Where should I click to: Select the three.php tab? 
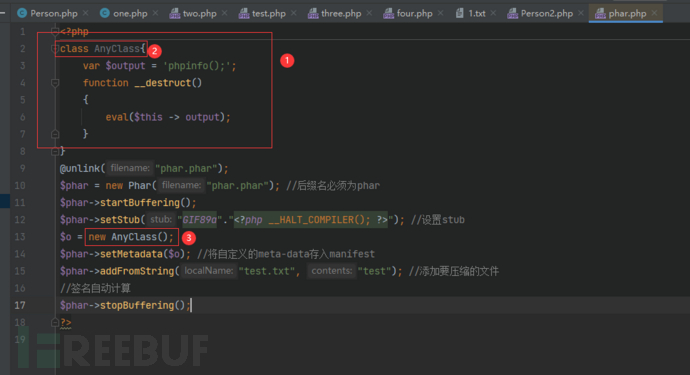point(340,13)
